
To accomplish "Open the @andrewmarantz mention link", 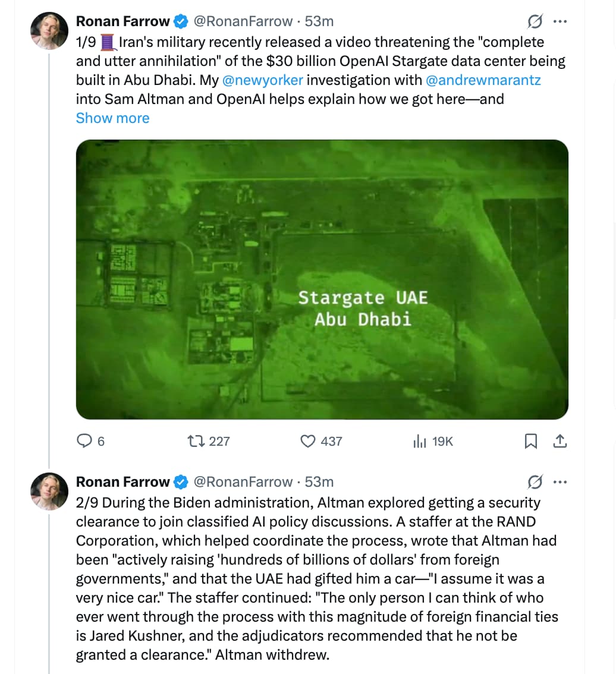I will [x=483, y=80].
